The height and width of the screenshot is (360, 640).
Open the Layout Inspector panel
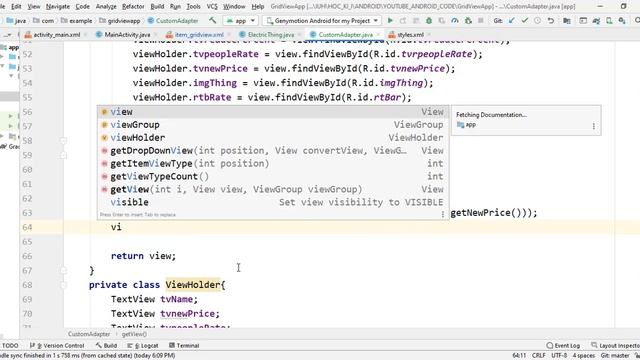tap(616, 345)
